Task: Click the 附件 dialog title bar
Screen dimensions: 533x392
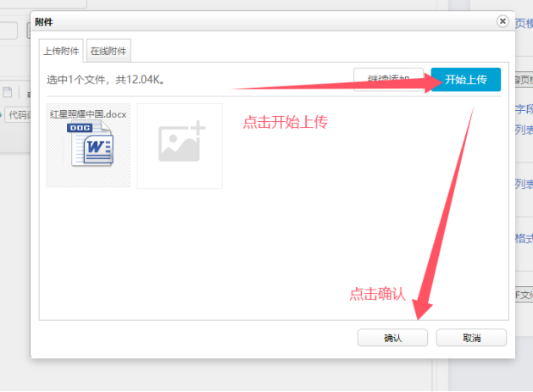Action: click(x=254, y=21)
